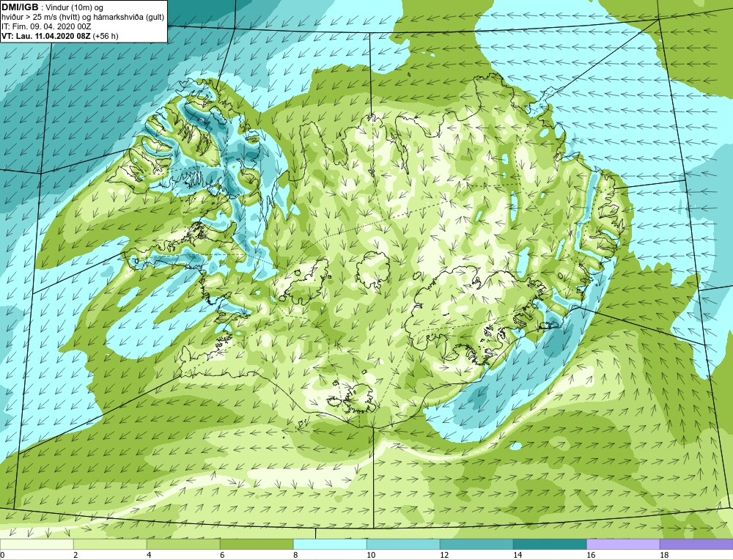Click the legend scale label 14

point(517,555)
